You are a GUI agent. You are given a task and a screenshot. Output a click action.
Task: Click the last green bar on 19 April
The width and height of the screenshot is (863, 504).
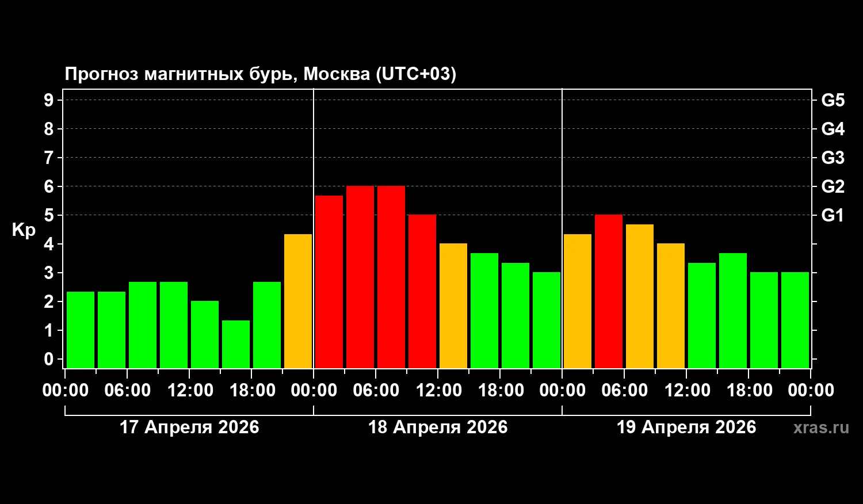[x=795, y=320]
